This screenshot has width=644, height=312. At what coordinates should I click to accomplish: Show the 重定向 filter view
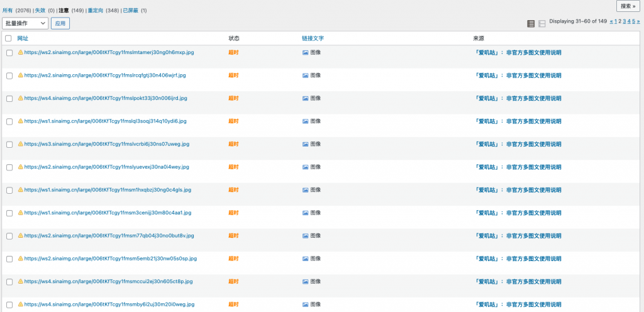click(x=97, y=11)
